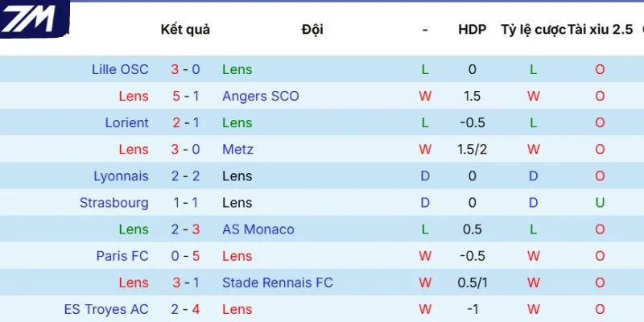Screen dimensions: 644x322
Task: Click the Tỷ lệ cược header
Action: (x=533, y=30)
